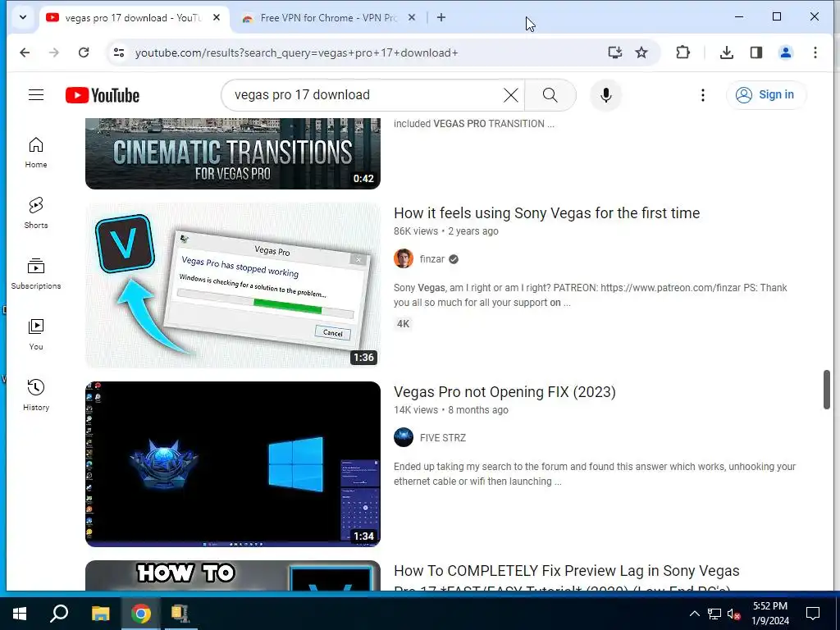The image size is (840, 630).
Task: Open History in sidebar
Action: (36, 395)
